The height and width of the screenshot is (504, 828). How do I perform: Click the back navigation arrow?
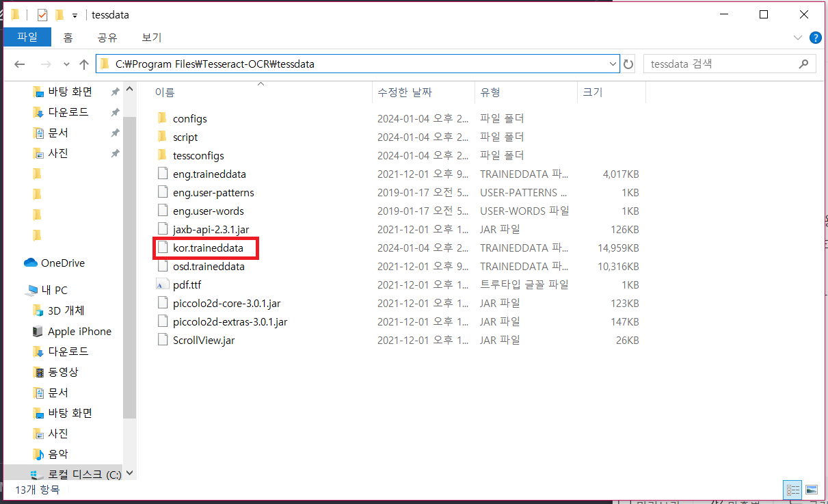[x=20, y=64]
